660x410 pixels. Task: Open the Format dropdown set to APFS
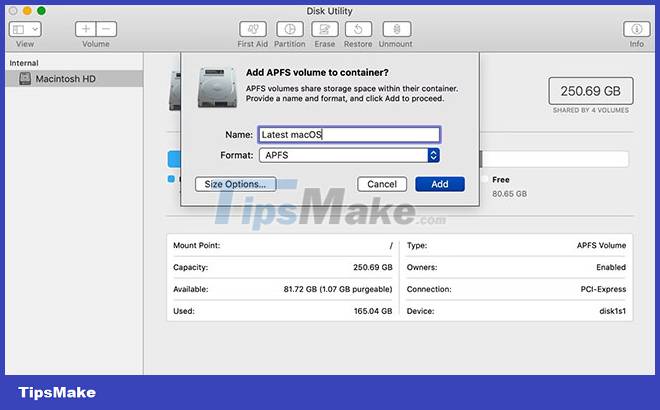(349, 155)
